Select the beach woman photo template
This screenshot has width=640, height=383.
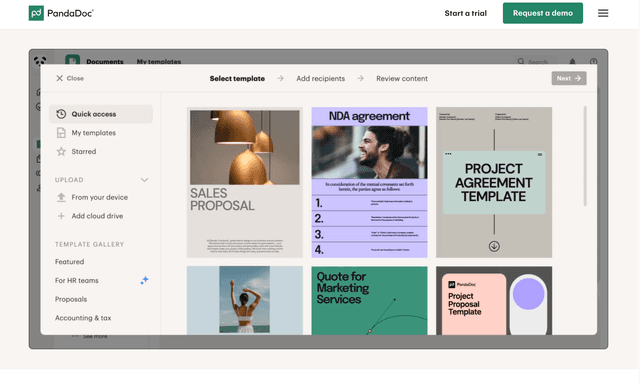click(x=244, y=301)
